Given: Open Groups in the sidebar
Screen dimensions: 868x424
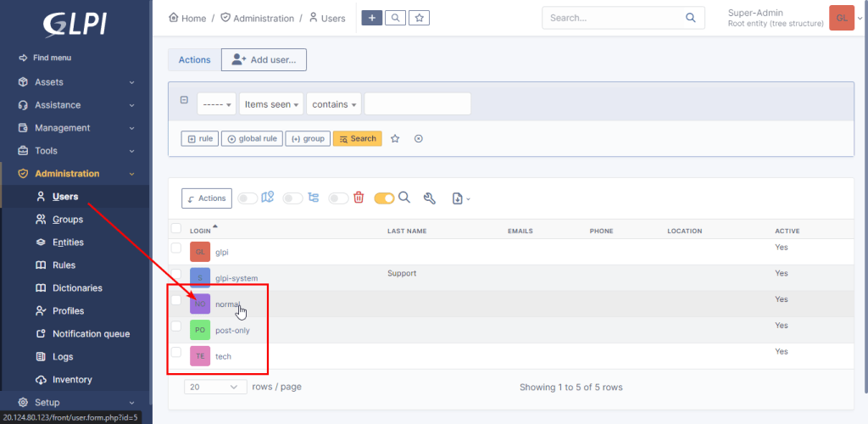Looking at the screenshot, I should click(67, 219).
